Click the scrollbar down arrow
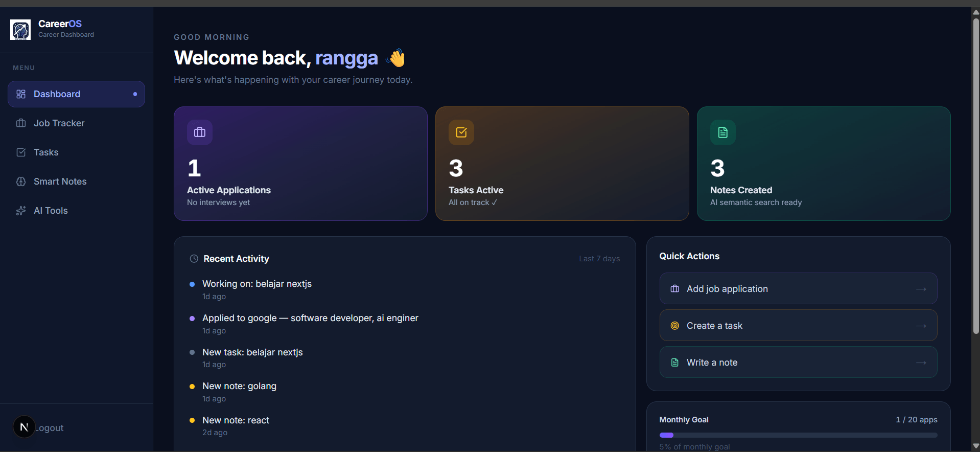 click(976, 446)
